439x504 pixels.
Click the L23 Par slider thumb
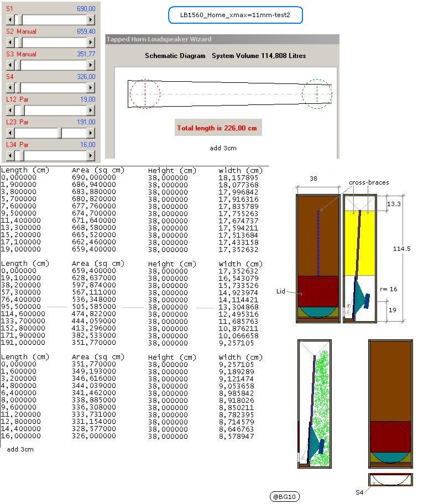(x=60, y=133)
